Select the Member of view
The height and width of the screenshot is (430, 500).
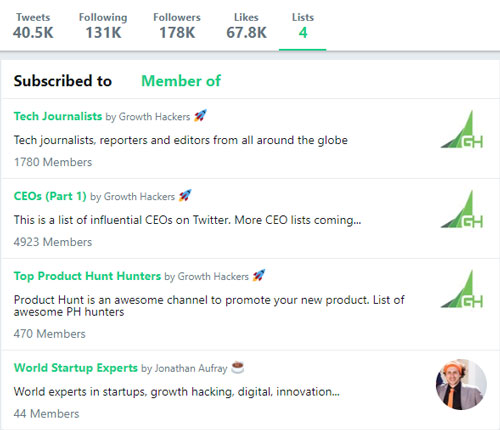(181, 81)
